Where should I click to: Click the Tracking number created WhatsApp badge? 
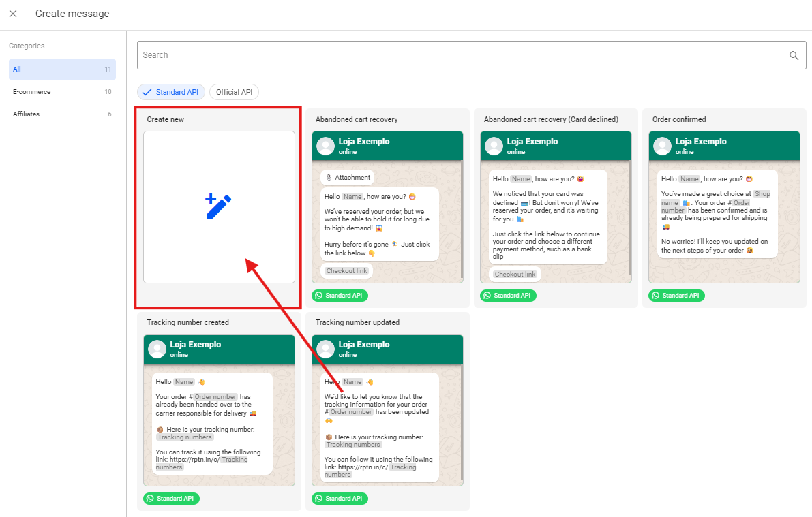point(171,499)
